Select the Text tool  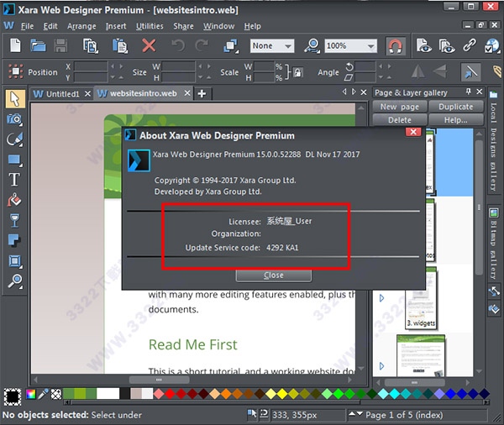click(14, 180)
